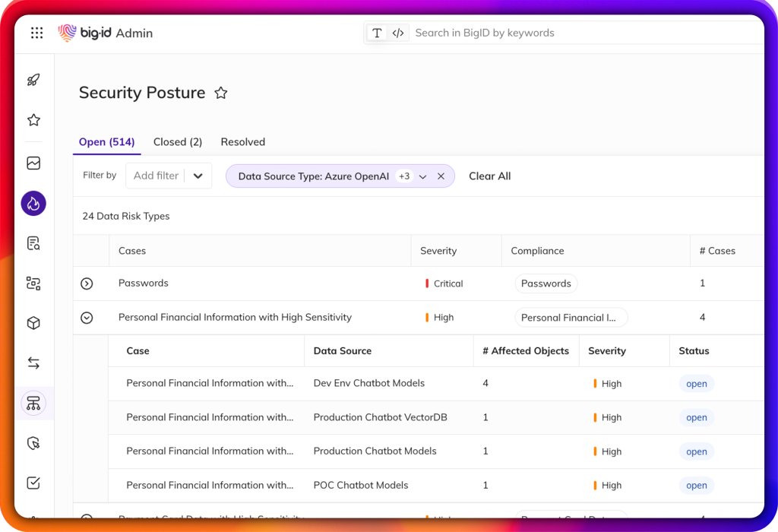The height and width of the screenshot is (532, 778).
Task: Open the data catalog search icon
Action: 33,242
